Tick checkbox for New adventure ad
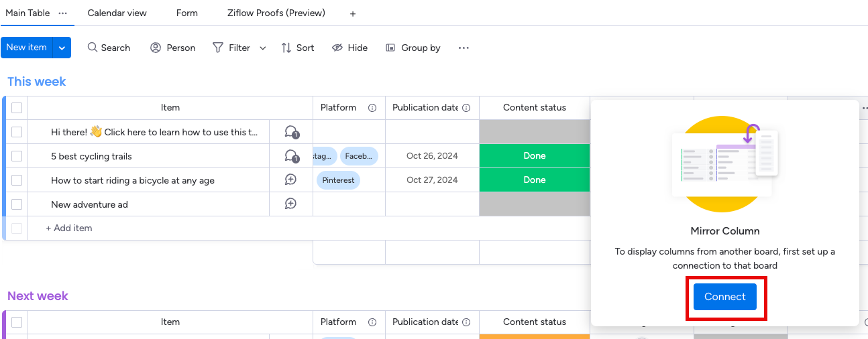Screen dimensions: 868x339 (x=17, y=204)
